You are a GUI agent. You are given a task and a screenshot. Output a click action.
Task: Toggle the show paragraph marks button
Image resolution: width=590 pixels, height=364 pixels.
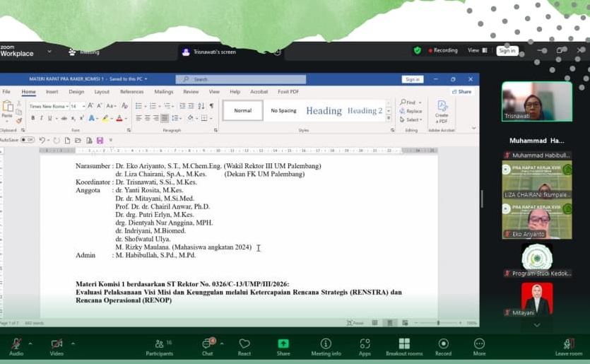click(x=211, y=106)
